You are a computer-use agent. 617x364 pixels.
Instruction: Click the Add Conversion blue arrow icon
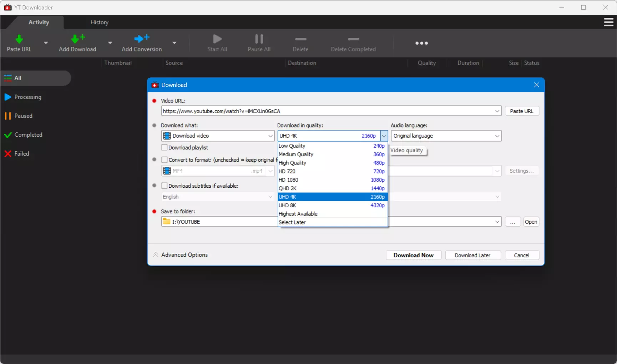[x=142, y=39]
